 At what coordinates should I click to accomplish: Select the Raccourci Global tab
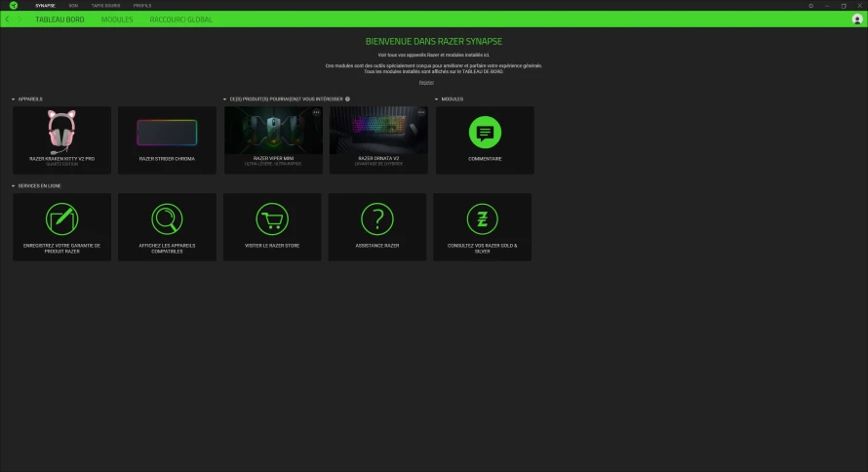coord(181,20)
